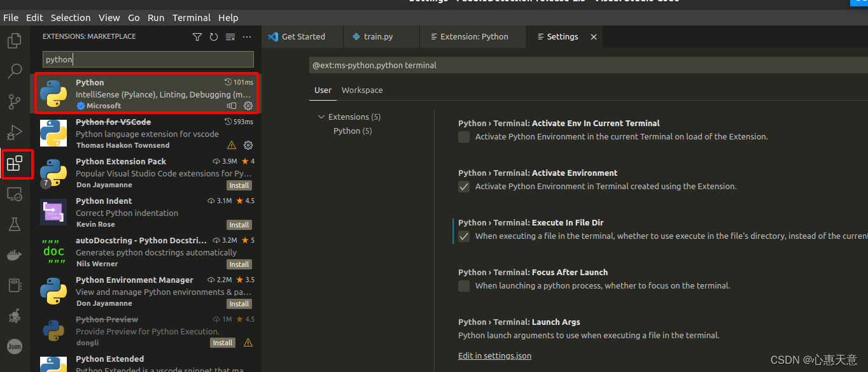Open manage gear for Python extension

point(248,106)
